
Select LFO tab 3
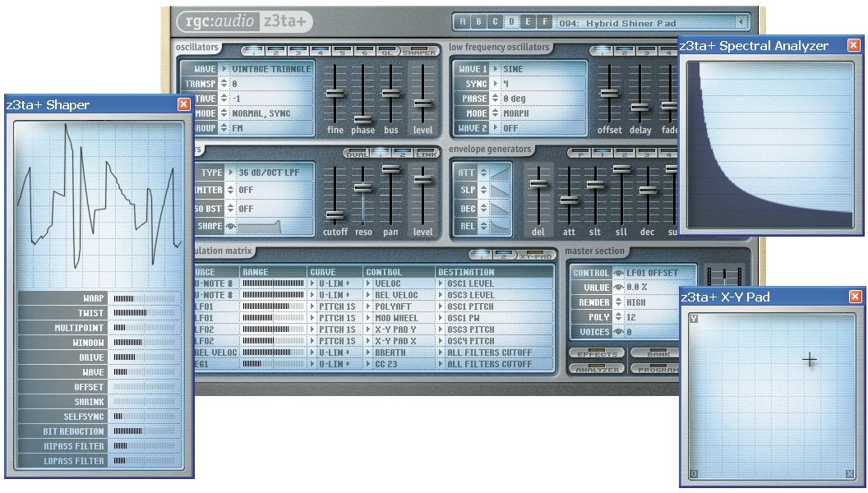pyautogui.click(x=647, y=52)
